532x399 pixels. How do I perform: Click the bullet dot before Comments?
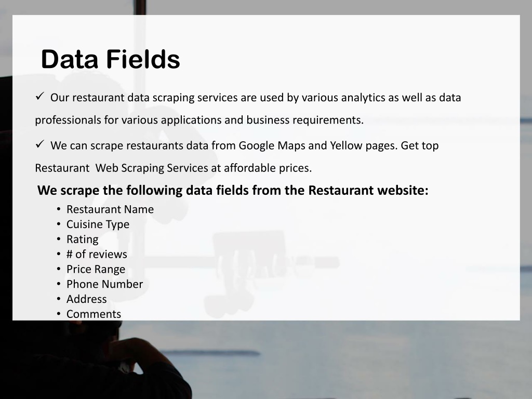(x=59, y=313)
